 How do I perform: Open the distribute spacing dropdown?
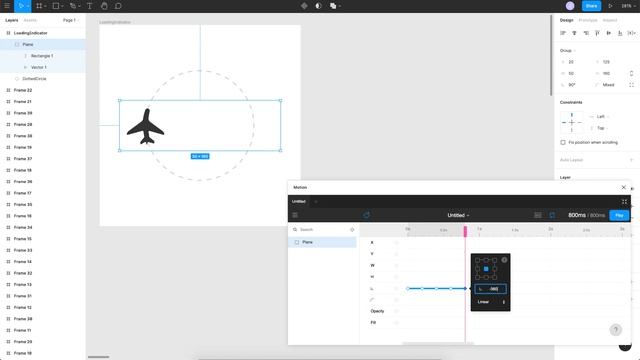pos(631,33)
